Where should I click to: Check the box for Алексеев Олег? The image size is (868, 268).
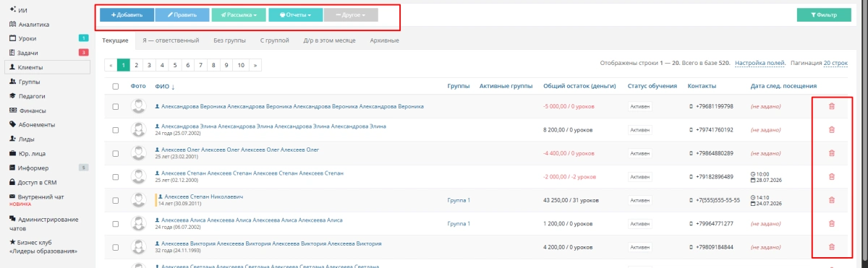[x=116, y=153]
